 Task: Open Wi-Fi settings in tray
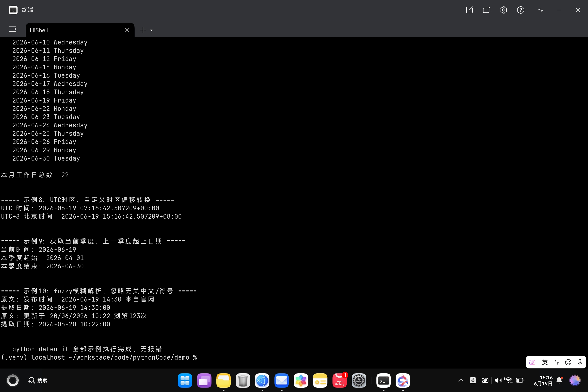coord(508,380)
